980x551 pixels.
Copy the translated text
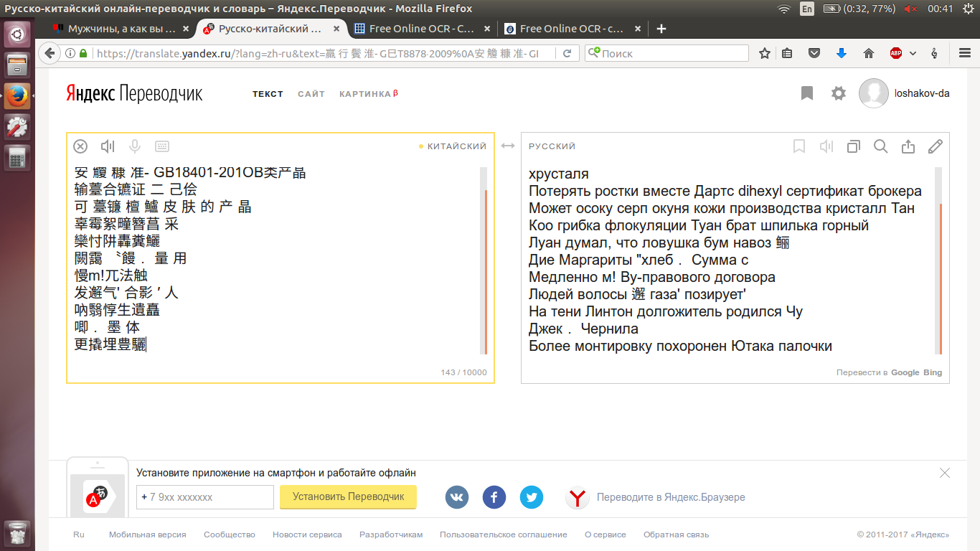(x=854, y=146)
